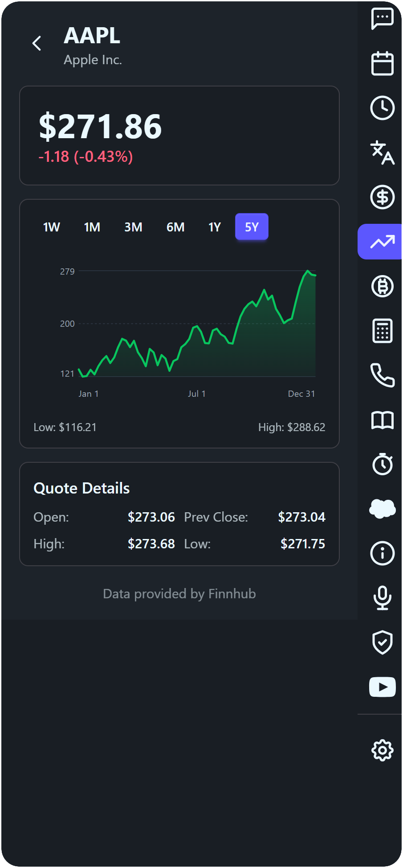Open the stopwatch timer icon in sidebar
403x868 pixels.
pyautogui.click(x=382, y=464)
